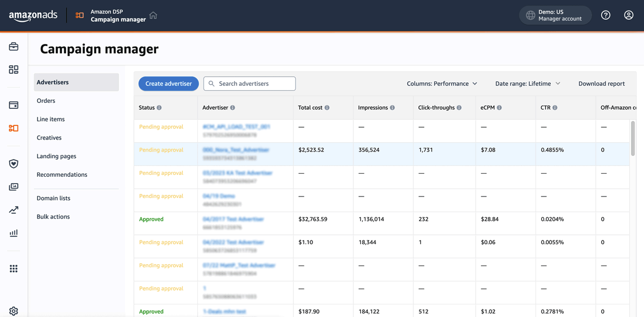Open Bulk actions in the navigation
Viewport: 644px width, 317px height.
(x=54, y=216)
